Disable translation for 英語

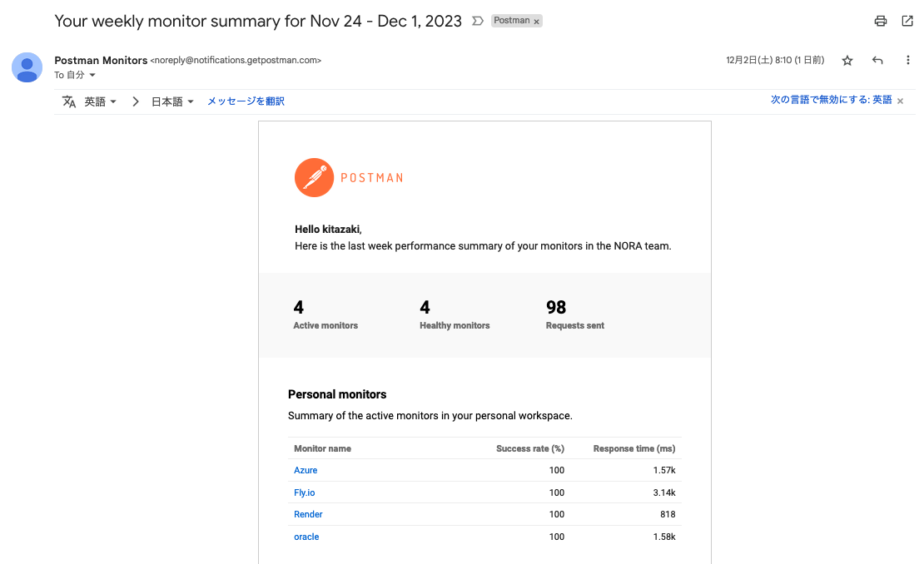831,100
